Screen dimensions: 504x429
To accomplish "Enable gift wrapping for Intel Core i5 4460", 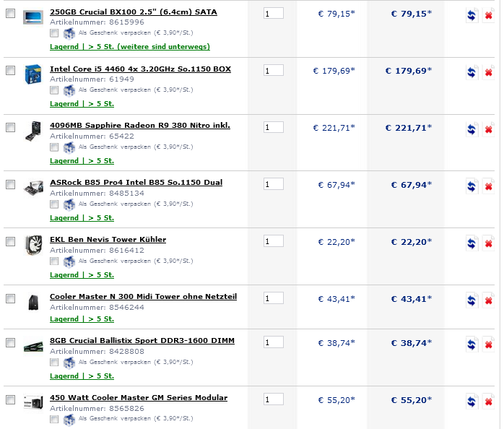I will pyautogui.click(x=55, y=90).
